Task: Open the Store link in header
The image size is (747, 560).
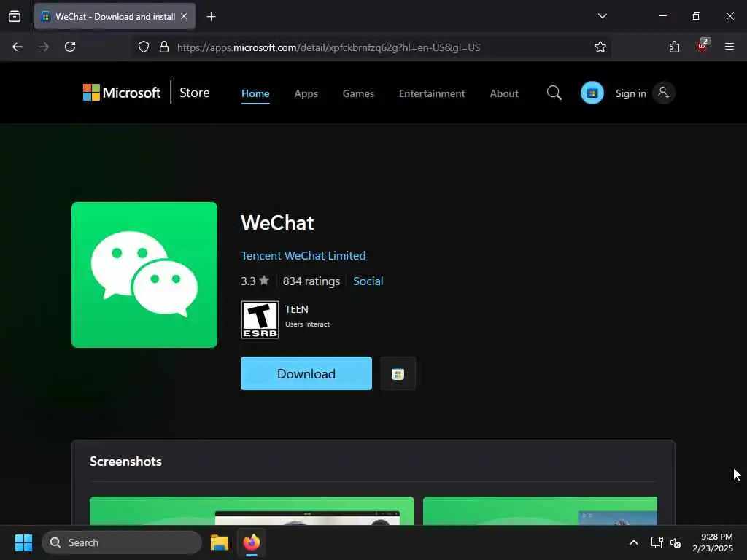Action: pos(194,93)
